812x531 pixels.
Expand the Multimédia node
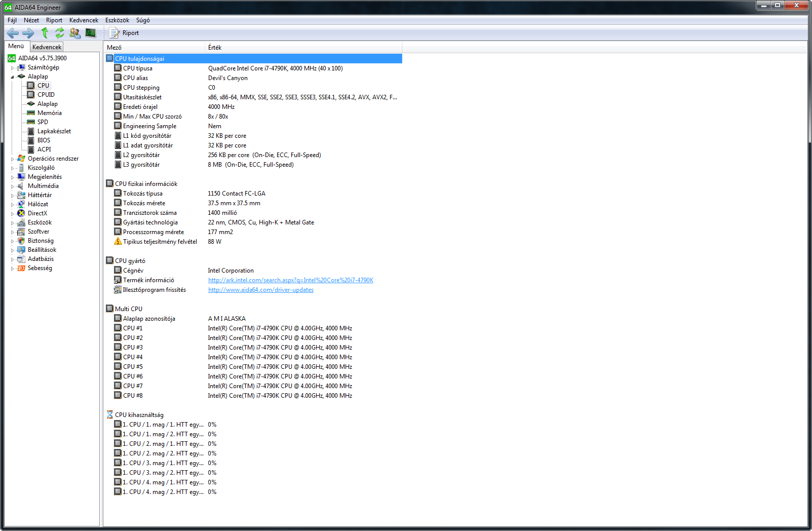13,186
